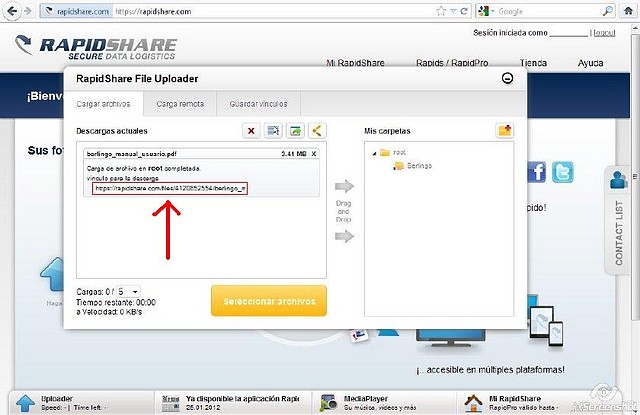Switch to the Guardar vínculos tab
640x415 pixels.
pos(258,104)
